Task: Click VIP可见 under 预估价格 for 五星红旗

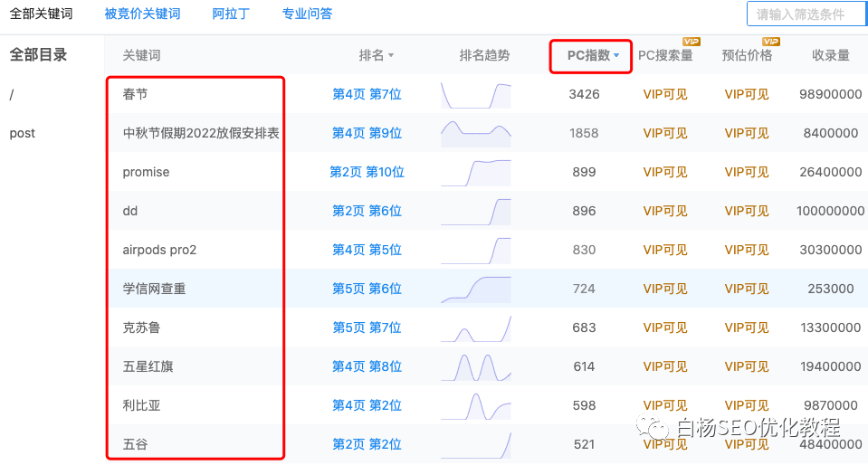Action: (x=746, y=366)
